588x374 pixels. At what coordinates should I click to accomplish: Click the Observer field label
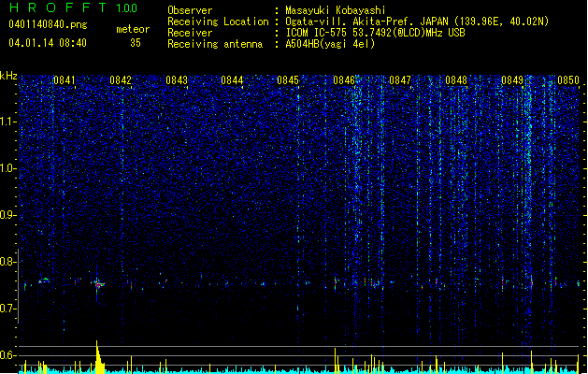click(190, 10)
